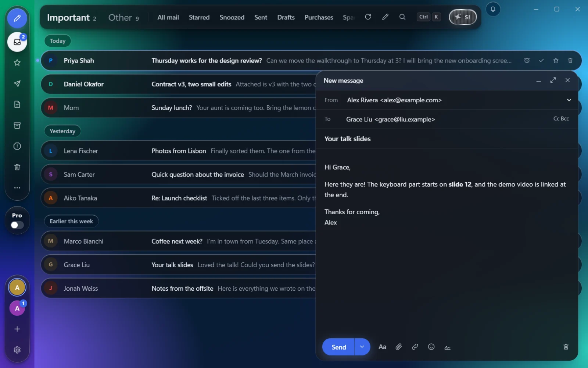
Task: Refresh the mailbox with the top bar reload icon
Action: (x=368, y=17)
